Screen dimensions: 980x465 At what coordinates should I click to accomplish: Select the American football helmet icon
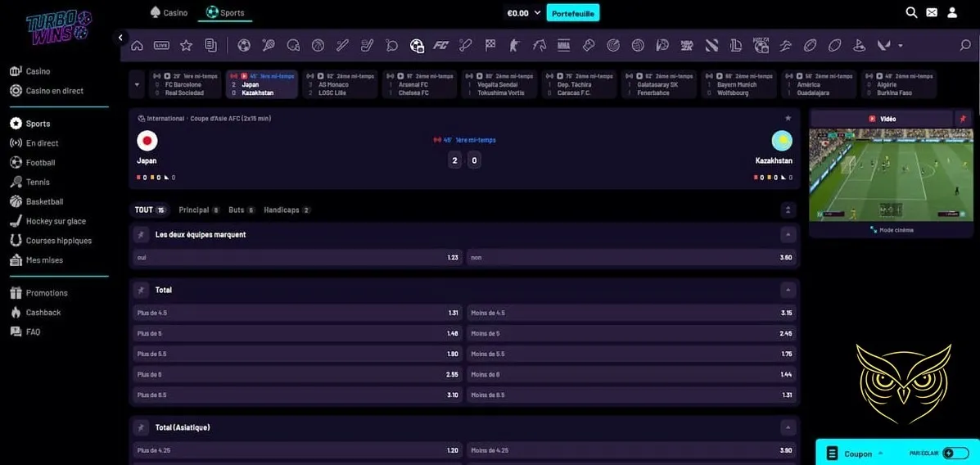coord(293,46)
